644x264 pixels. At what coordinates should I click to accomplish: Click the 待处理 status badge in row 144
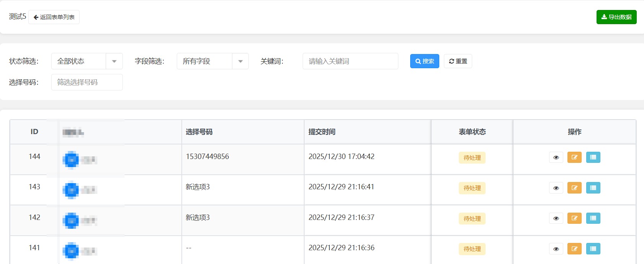472,158
